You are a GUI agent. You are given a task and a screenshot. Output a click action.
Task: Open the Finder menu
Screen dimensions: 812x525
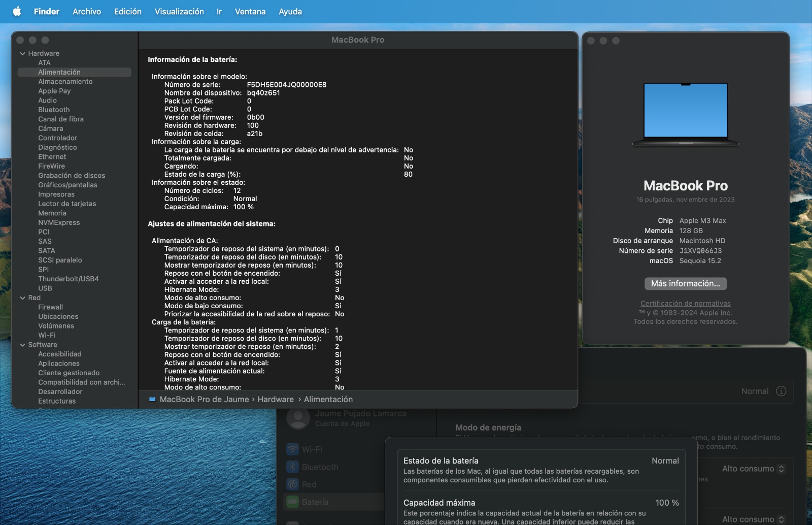[x=47, y=11]
